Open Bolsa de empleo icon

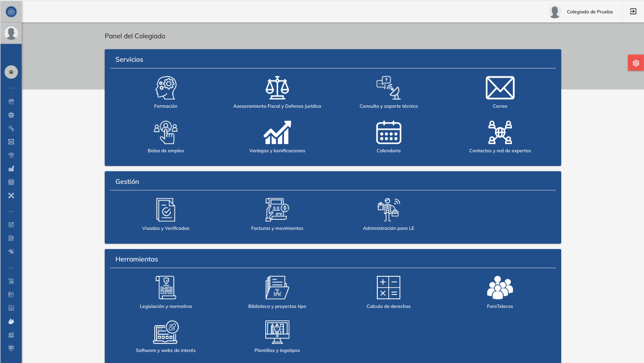click(166, 133)
